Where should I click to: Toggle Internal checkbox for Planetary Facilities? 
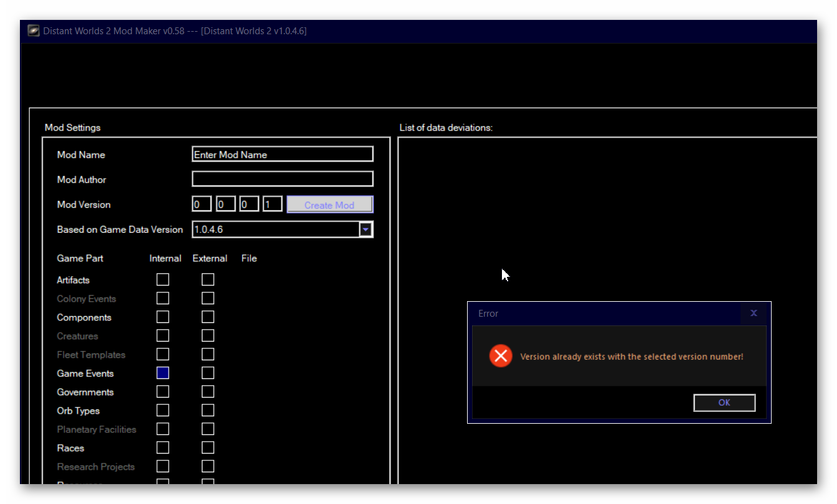163,429
